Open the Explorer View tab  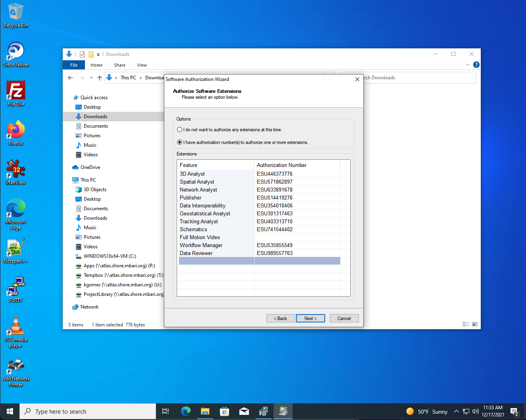coord(142,65)
